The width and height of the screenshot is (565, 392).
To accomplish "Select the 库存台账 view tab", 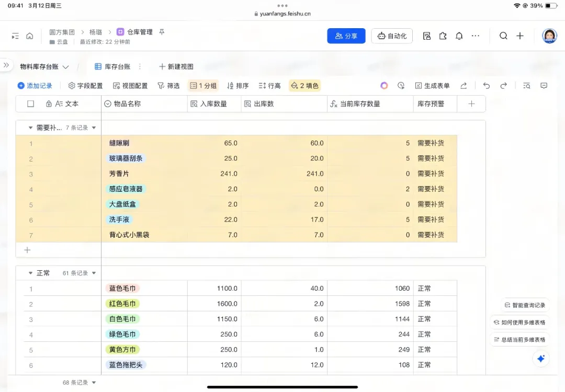I will click(112, 67).
